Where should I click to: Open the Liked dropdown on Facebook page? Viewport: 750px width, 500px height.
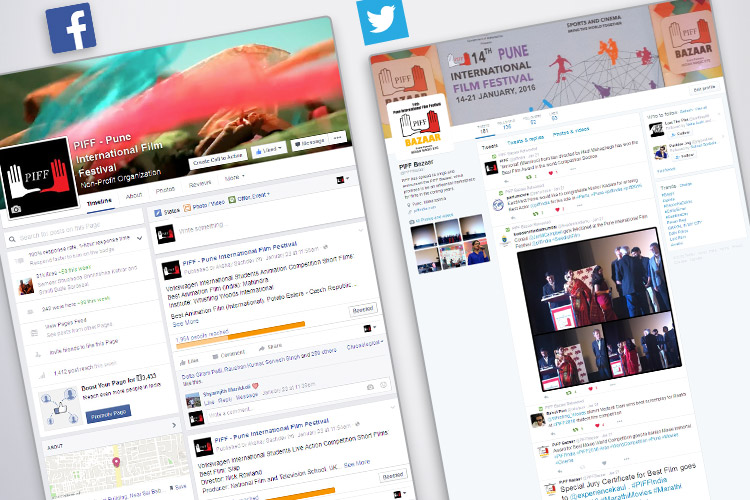pos(268,150)
